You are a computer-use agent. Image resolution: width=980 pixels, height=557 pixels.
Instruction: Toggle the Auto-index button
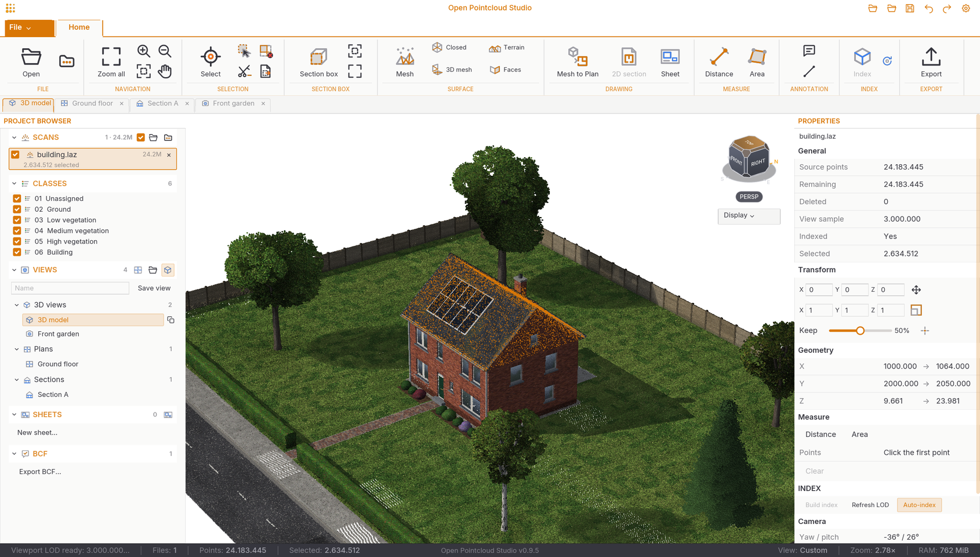pos(919,505)
